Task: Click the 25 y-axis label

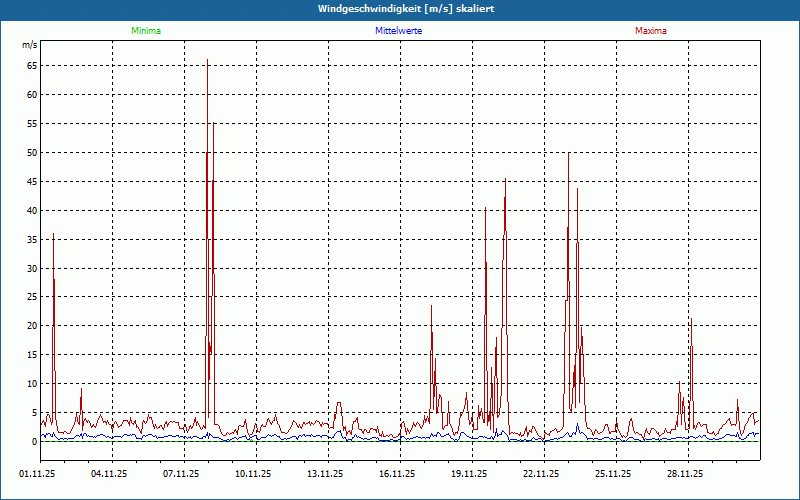Action: [33, 297]
